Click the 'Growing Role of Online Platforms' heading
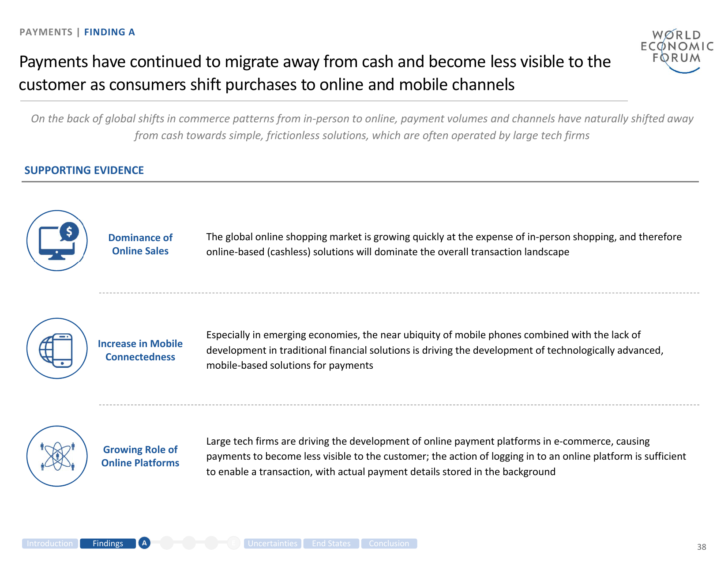Viewport: 728px width, 563px height. (x=140, y=456)
